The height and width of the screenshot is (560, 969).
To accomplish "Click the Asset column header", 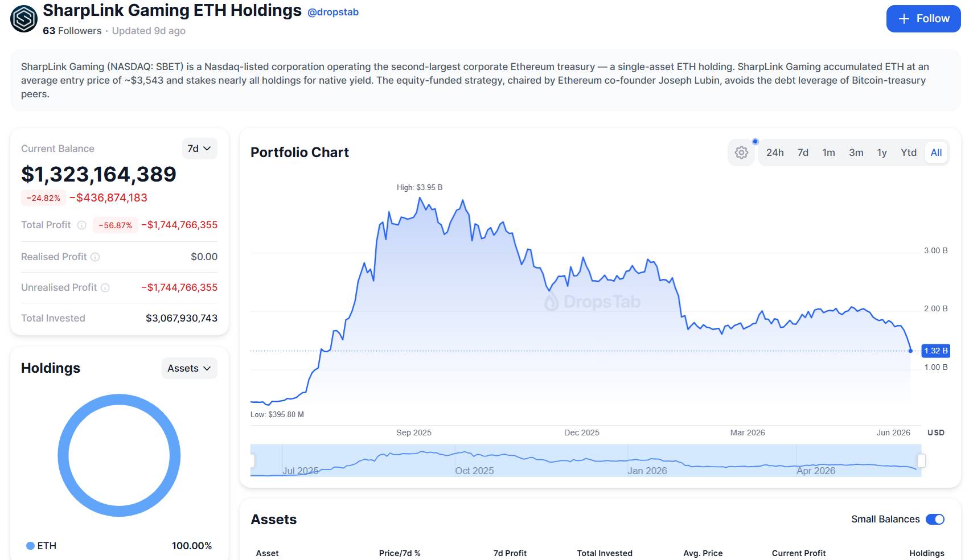I will click(267, 553).
